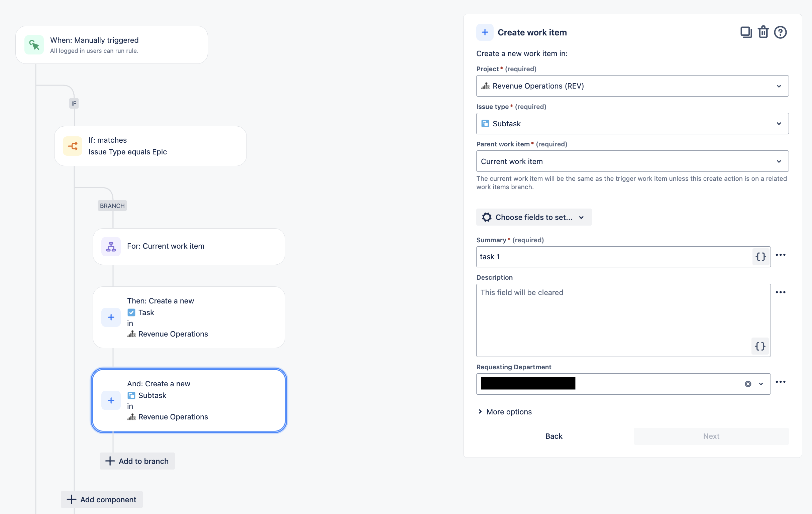
Task: Open more options for Description field
Action: coord(780,292)
